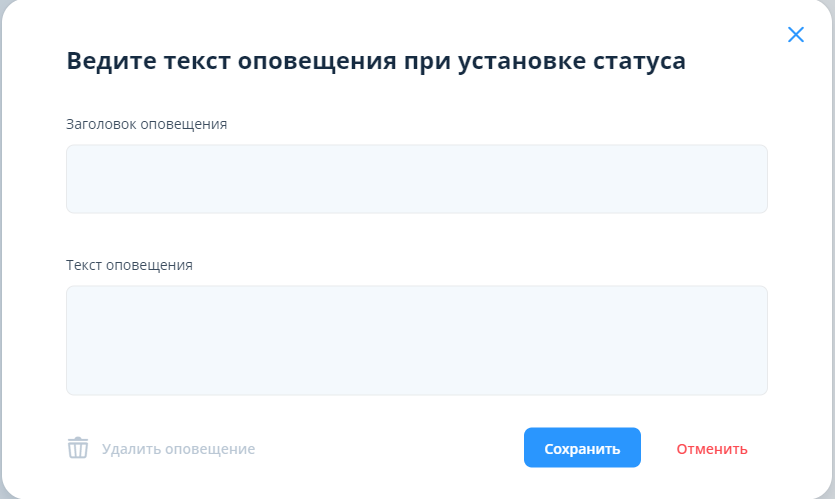The width and height of the screenshot is (835, 499).
Task: Click the trash can icon
Action: pos(78,448)
